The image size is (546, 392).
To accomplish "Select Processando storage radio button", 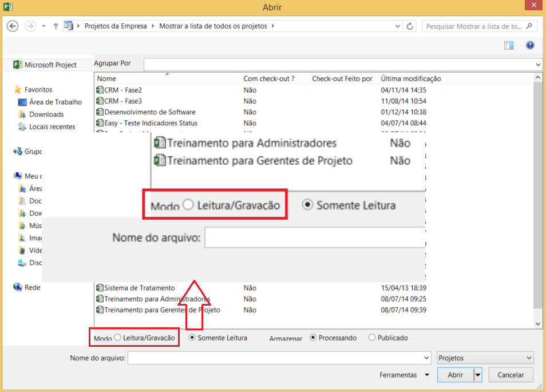I will [312, 337].
